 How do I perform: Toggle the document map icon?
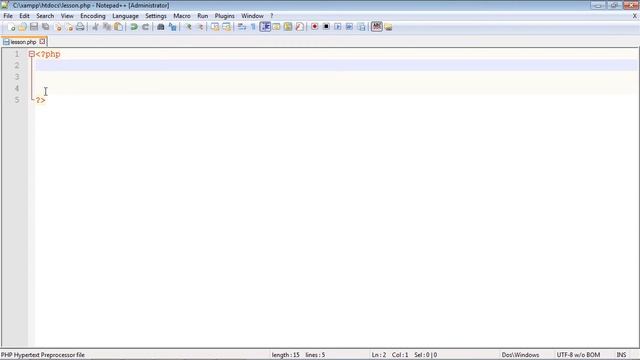288,27
